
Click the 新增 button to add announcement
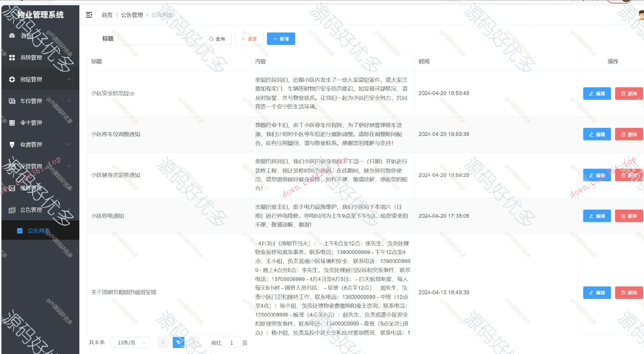tap(281, 39)
